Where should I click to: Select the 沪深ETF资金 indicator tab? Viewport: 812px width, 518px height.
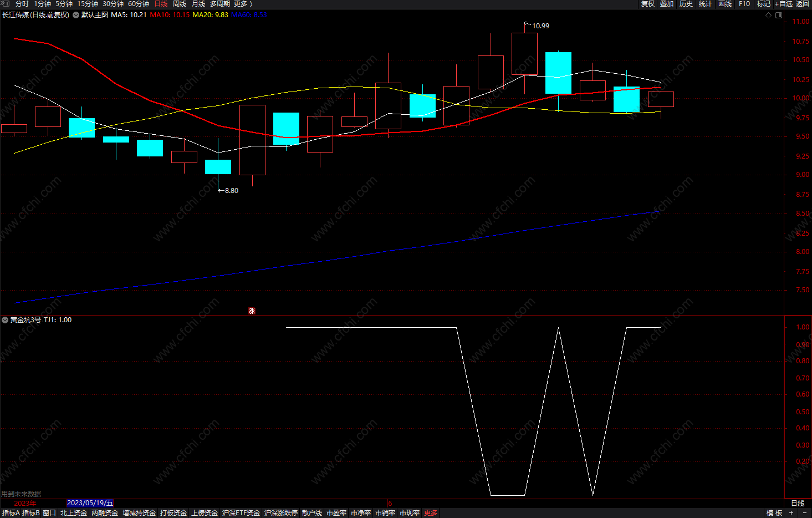coord(241,513)
